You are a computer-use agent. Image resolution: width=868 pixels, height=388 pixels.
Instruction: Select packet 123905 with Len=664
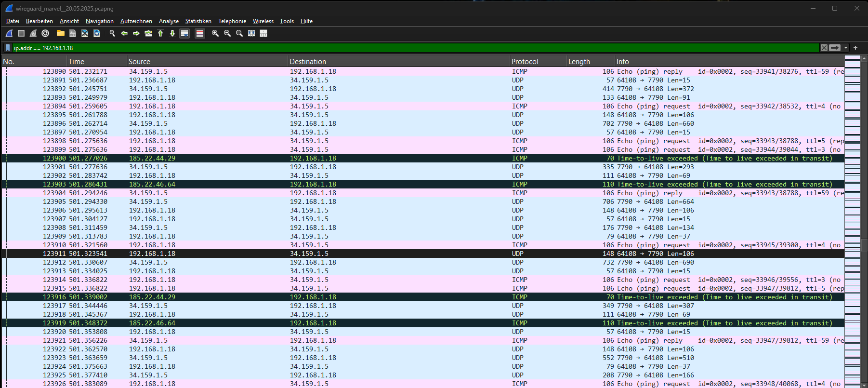(423, 201)
